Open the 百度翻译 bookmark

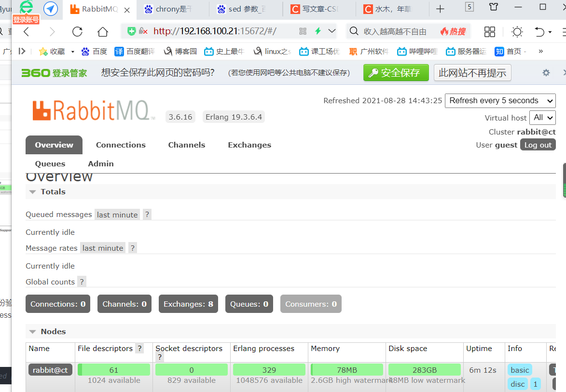135,52
